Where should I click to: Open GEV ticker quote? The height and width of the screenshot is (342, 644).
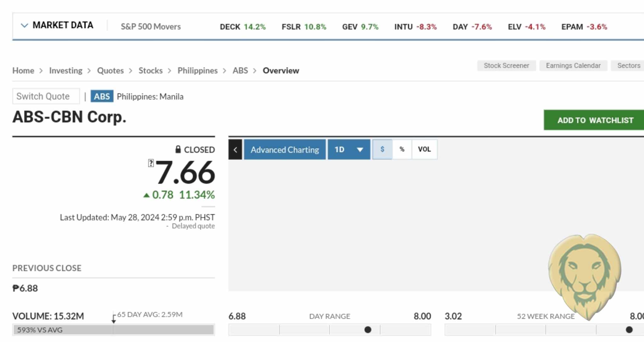click(360, 27)
